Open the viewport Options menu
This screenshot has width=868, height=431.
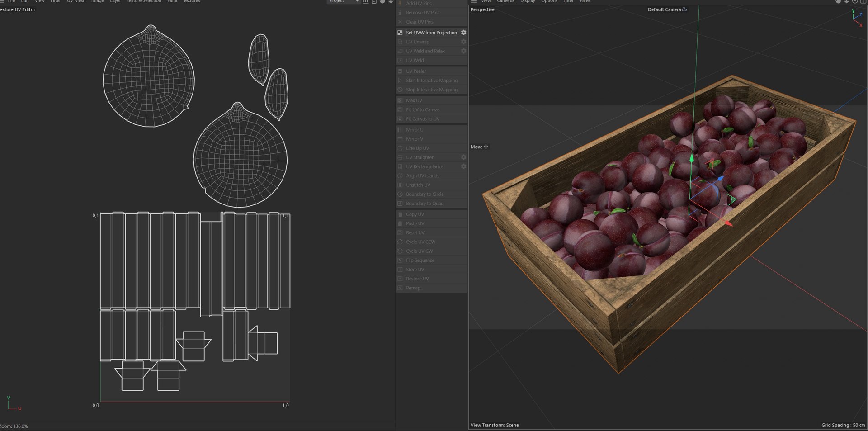[549, 1]
